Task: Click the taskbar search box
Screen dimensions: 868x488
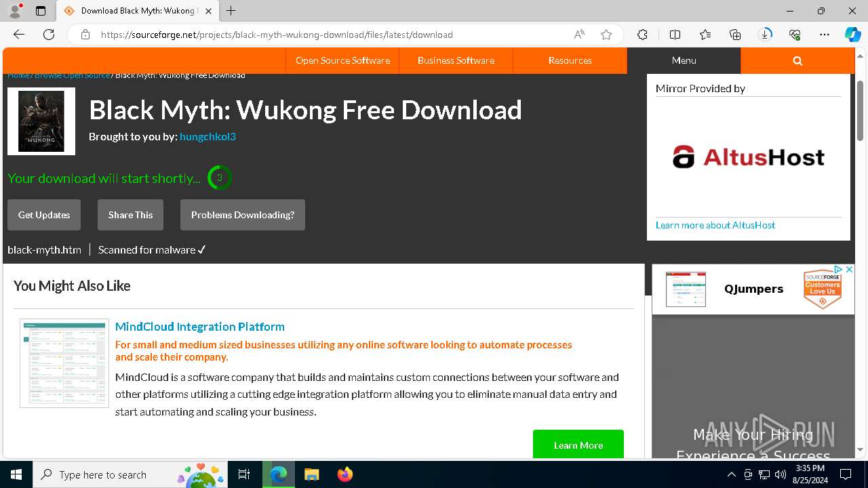Action: point(130,474)
